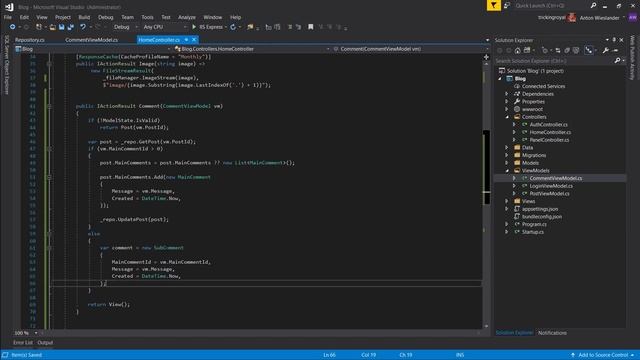Viewport: 640px width, 360px height.
Task: Click Add to Source Control
Action: coord(602,355)
